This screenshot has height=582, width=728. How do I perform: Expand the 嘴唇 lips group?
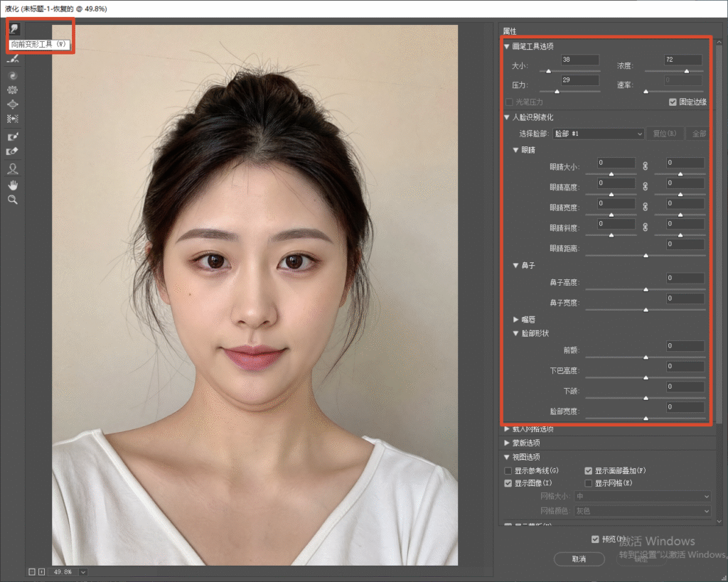click(515, 319)
